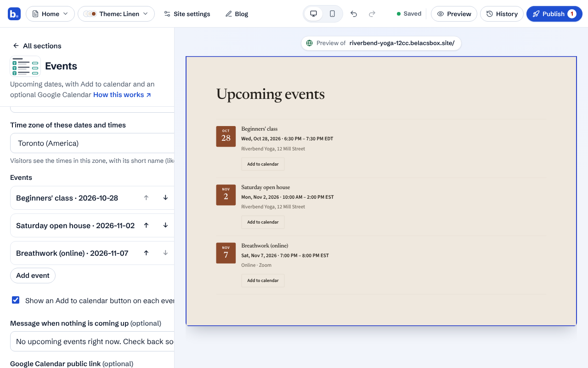Click the redo arrow icon
The image size is (588, 368).
(372, 14)
